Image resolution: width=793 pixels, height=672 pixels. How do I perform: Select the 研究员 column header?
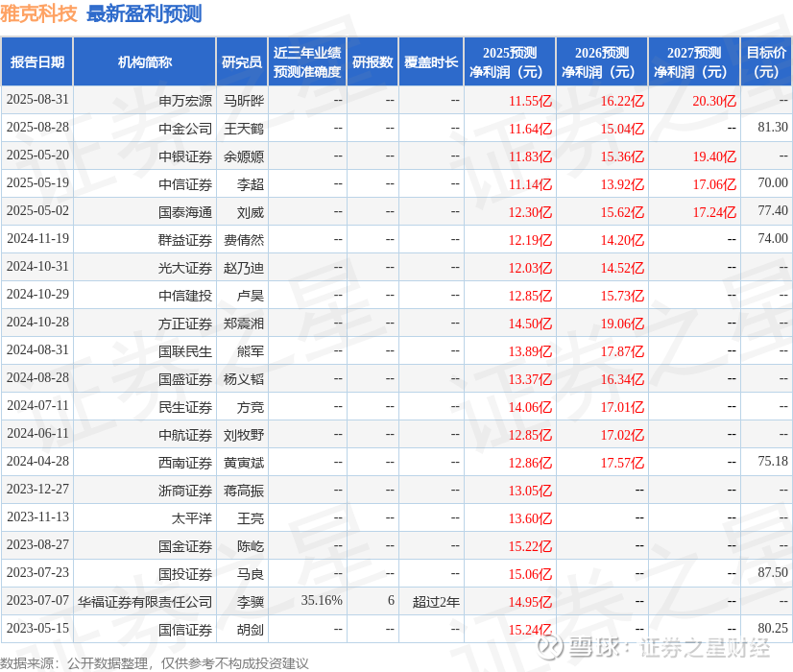[x=242, y=61]
